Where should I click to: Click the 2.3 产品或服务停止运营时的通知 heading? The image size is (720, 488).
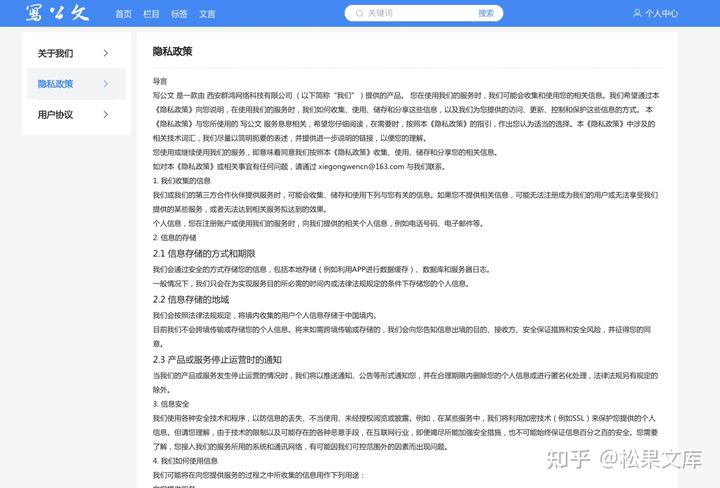coord(217,359)
